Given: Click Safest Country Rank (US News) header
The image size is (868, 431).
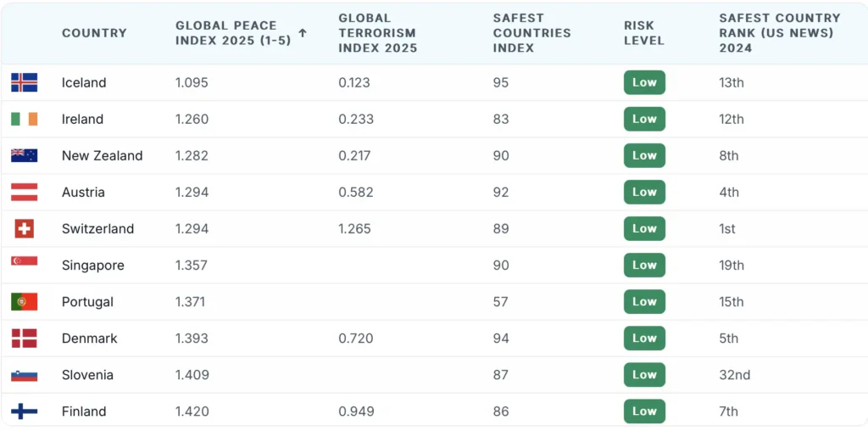Looking at the screenshot, I should coord(779,33).
